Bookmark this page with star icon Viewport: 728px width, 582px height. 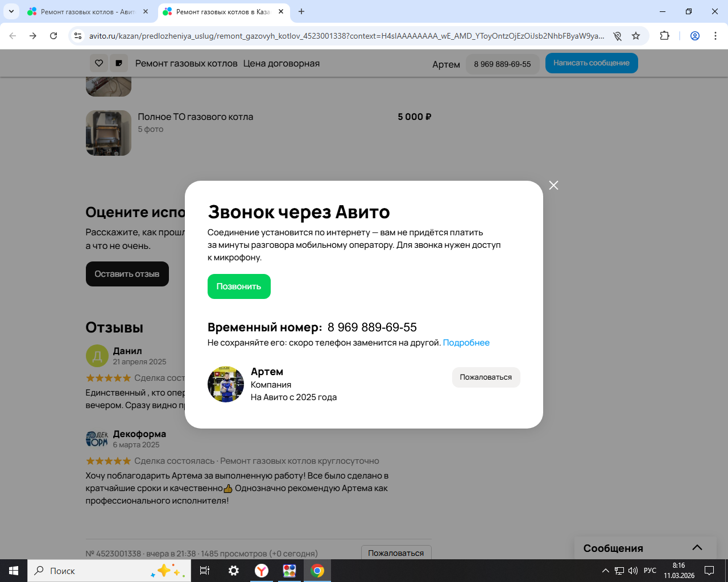point(636,36)
